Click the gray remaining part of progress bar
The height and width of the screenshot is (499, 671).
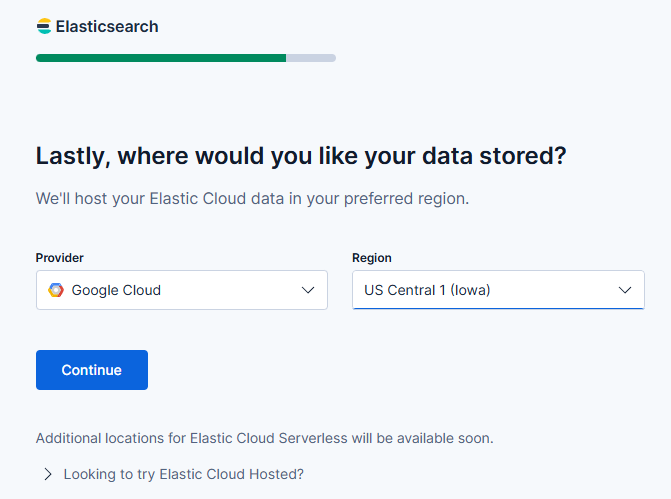(311, 58)
